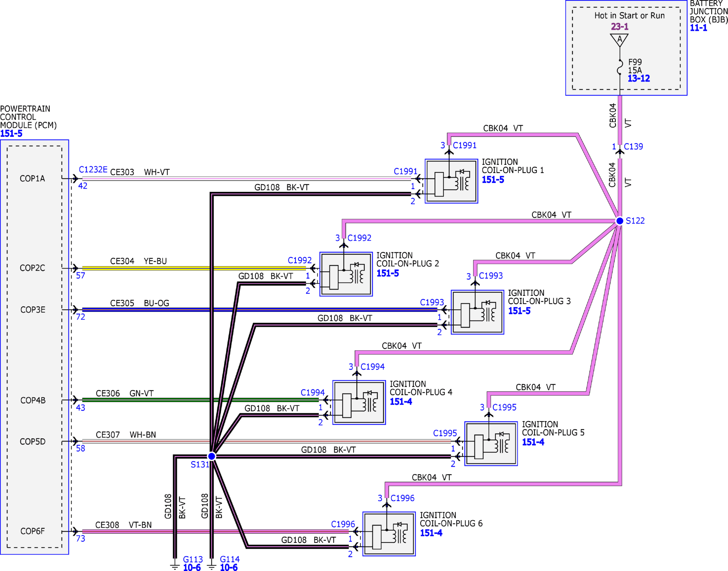Viewport: 728px width, 571px height.
Task: Click the C139 connector label
Action: pos(633,147)
